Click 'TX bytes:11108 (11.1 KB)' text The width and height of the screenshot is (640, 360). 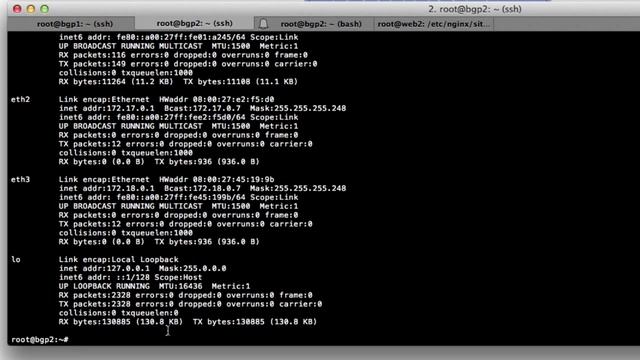[x=241, y=82]
